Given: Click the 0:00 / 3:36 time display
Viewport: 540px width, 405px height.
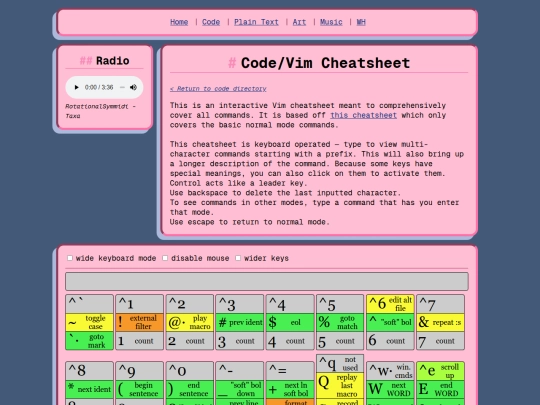Looking at the screenshot, I should tap(99, 87).
